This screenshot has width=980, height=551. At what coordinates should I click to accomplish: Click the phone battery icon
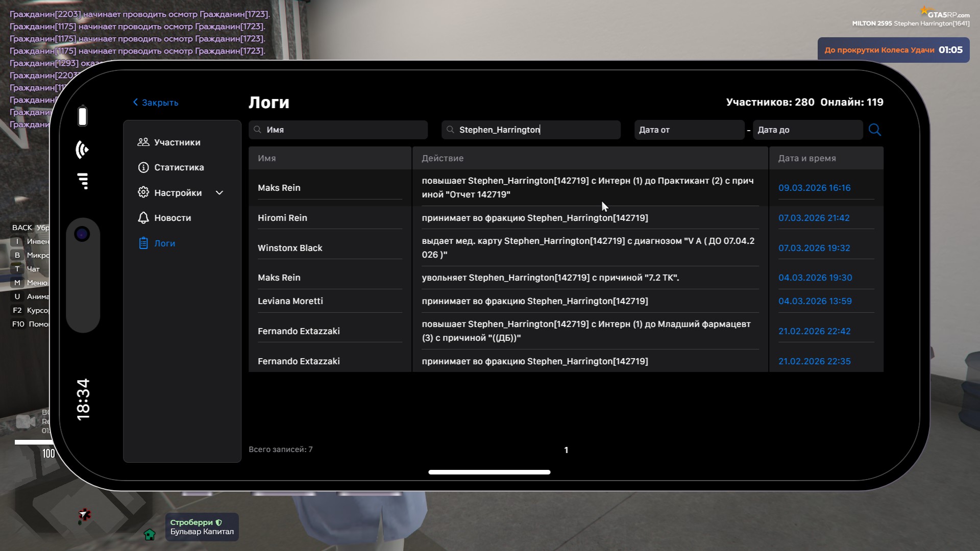click(x=83, y=116)
